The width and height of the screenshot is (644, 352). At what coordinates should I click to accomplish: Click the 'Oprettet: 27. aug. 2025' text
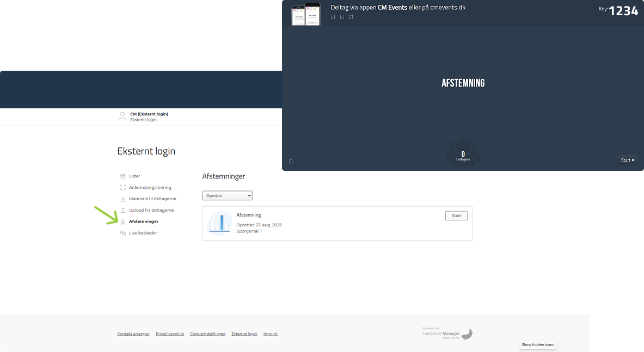(x=259, y=225)
